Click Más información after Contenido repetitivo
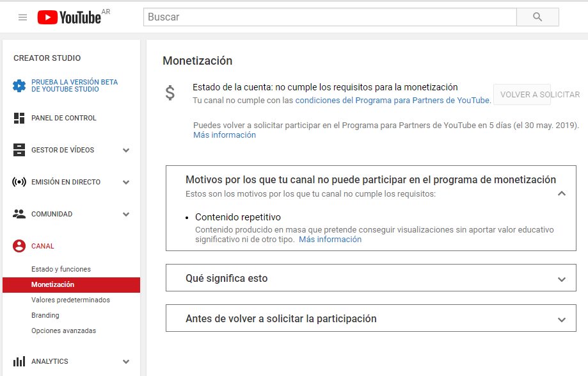 [330, 240]
